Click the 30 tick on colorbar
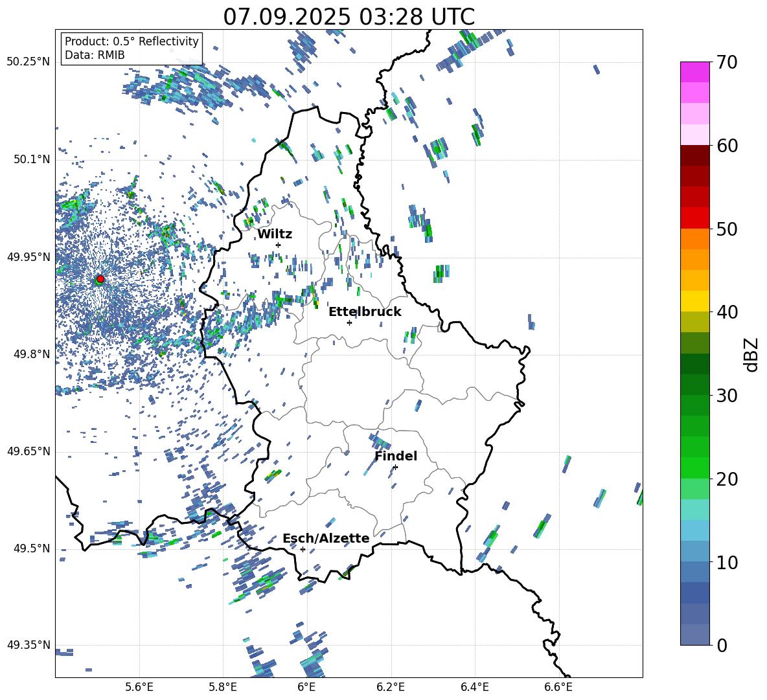Viewport: 767px width, 700px height. (x=727, y=396)
